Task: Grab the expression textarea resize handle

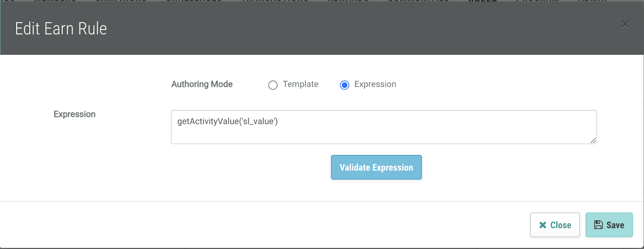Action: tap(593, 140)
